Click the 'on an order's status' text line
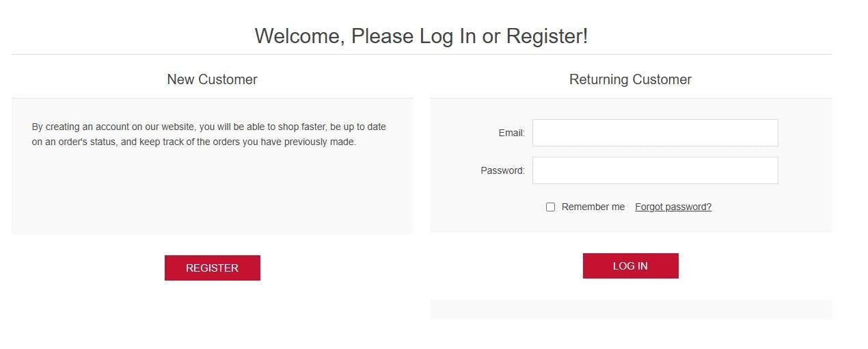Screen dimensions: 868x349 (193, 142)
